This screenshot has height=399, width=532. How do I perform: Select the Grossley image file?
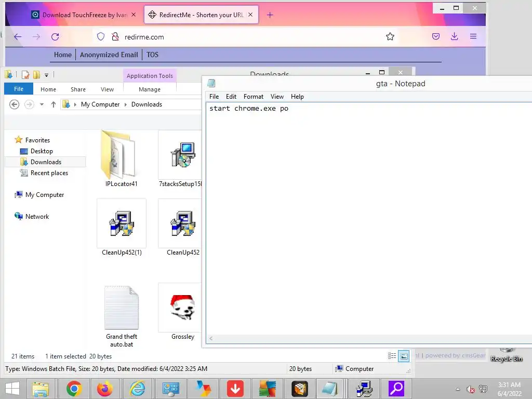pyautogui.click(x=180, y=312)
